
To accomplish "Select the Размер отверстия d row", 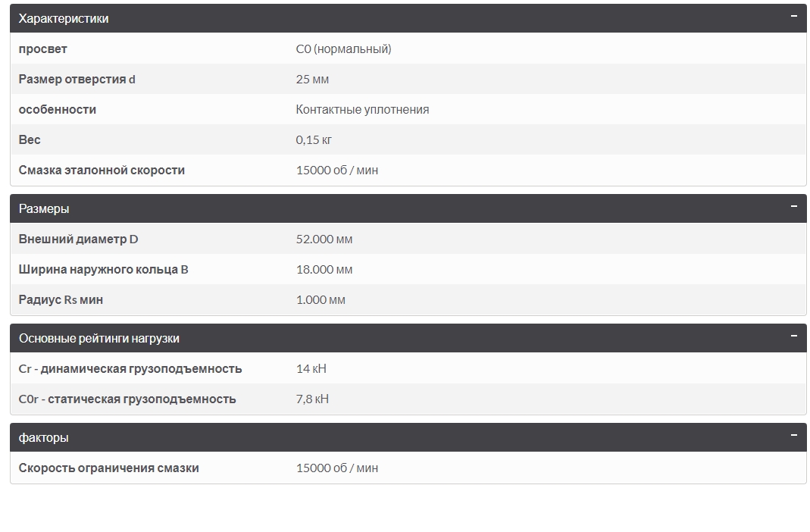I will (x=408, y=79).
